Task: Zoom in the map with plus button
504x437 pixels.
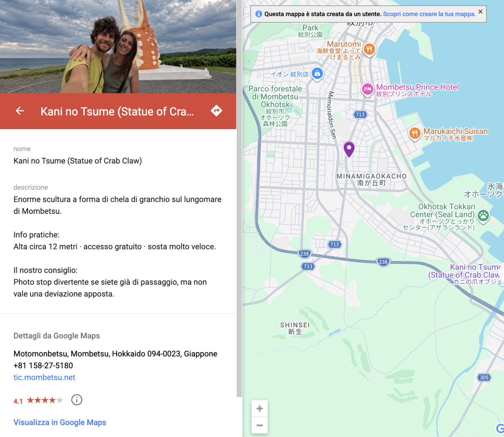Action: point(259,409)
